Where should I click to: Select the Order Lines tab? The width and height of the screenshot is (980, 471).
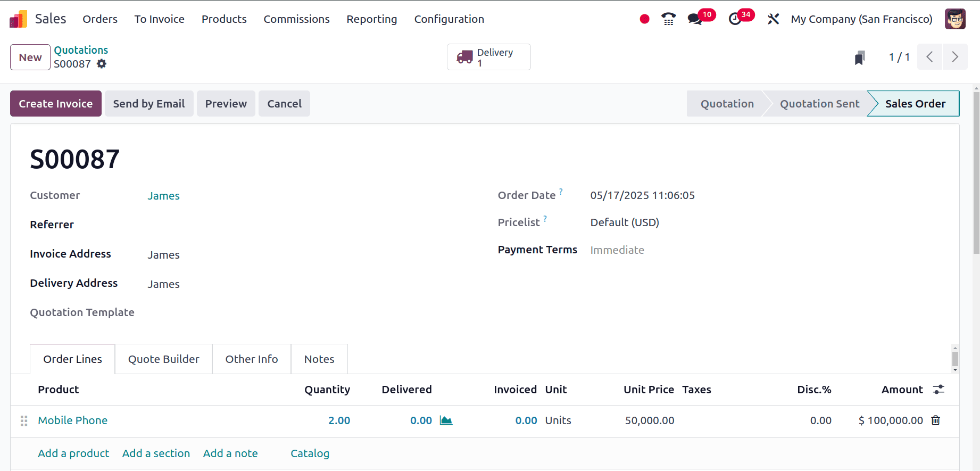click(73, 359)
